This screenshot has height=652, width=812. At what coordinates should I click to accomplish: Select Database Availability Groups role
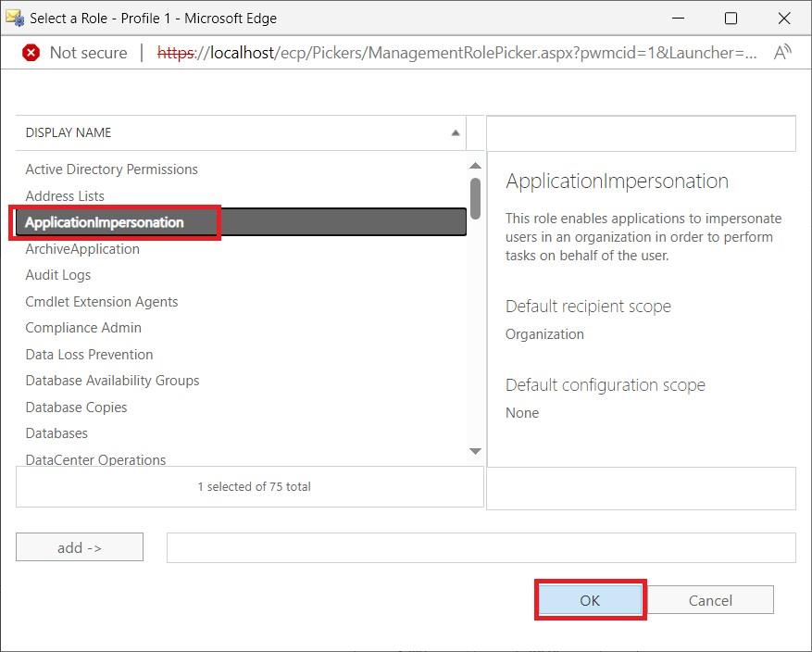click(x=112, y=381)
